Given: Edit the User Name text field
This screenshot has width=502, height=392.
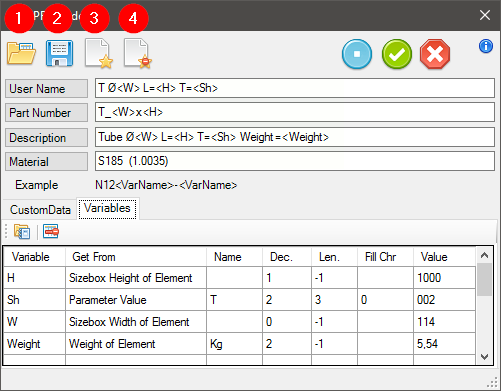Looking at the screenshot, I should (295, 88).
